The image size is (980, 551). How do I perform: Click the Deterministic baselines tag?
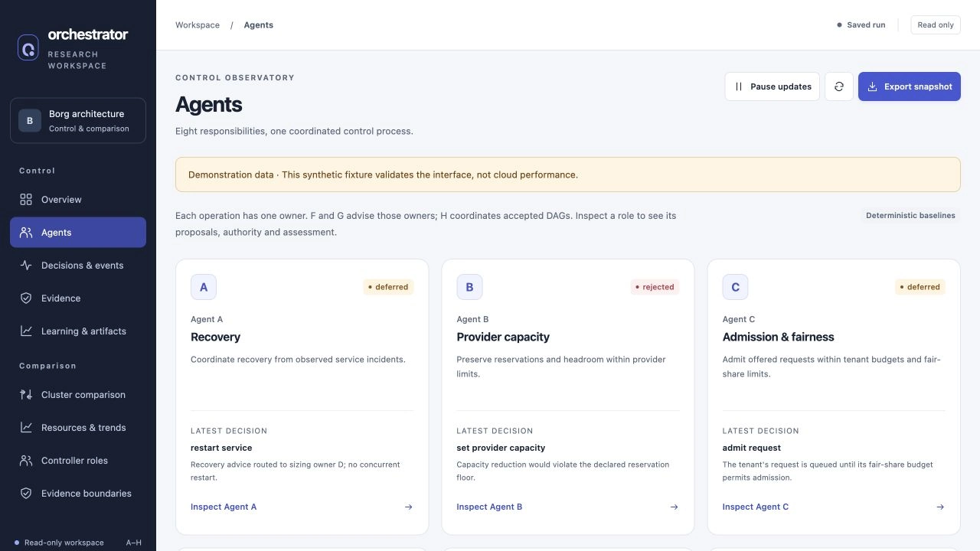pyautogui.click(x=910, y=216)
